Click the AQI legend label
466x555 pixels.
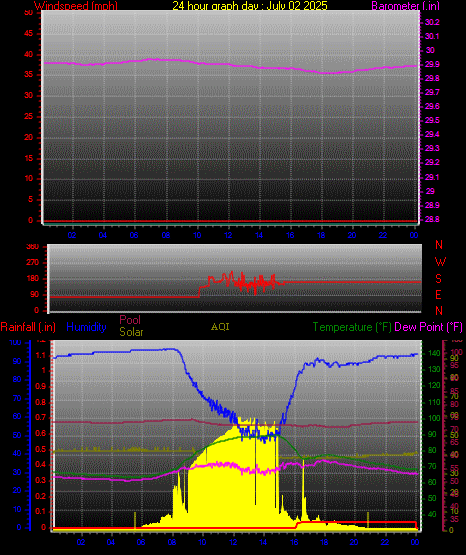[220, 327]
